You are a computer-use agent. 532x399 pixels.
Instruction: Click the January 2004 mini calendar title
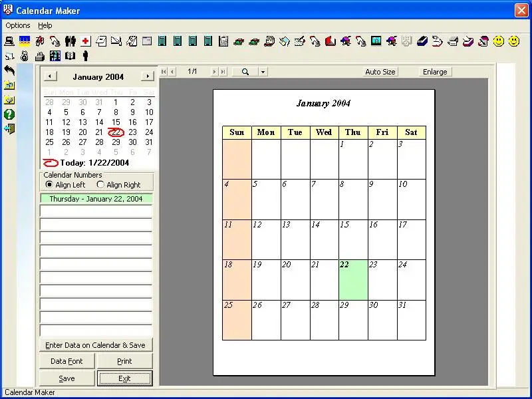(98, 76)
